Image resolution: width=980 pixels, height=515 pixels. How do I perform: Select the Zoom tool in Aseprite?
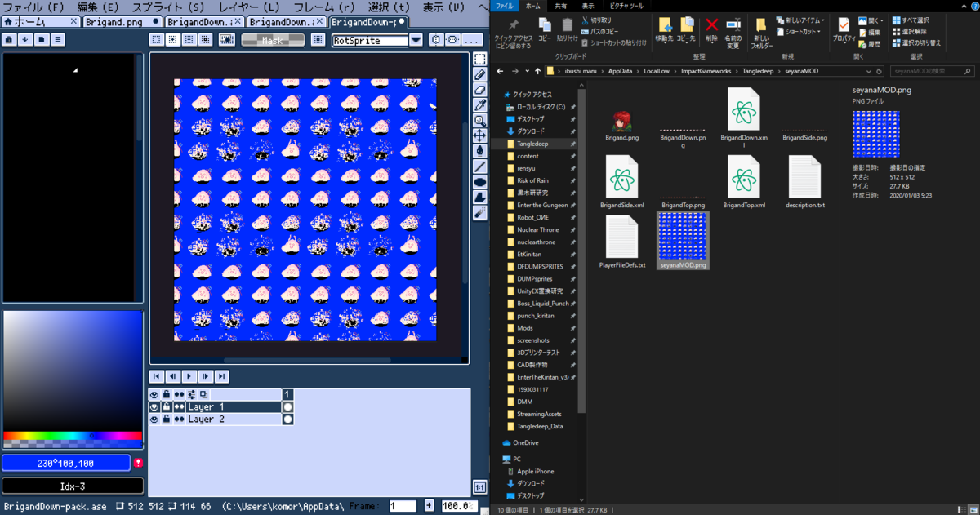coord(480,121)
